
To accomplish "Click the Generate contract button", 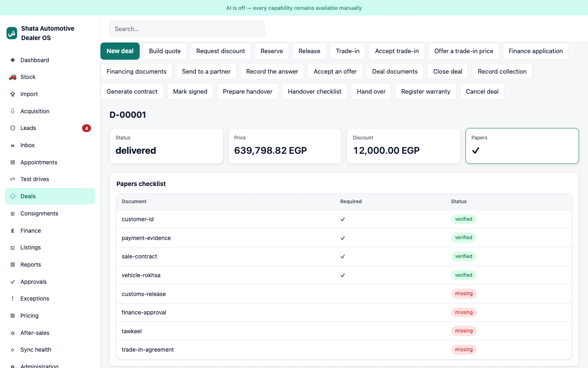I will coord(132,92).
